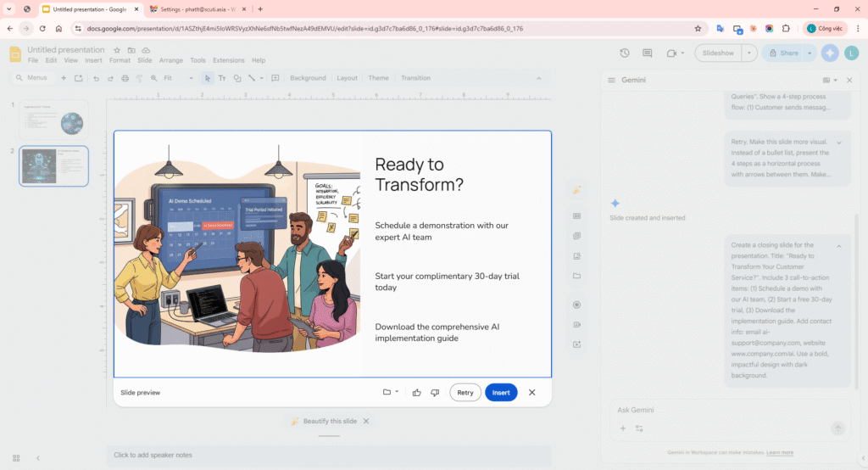Open the Zoom Fit dropdown
This screenshot has height=470, width=868.
(178, 78)
